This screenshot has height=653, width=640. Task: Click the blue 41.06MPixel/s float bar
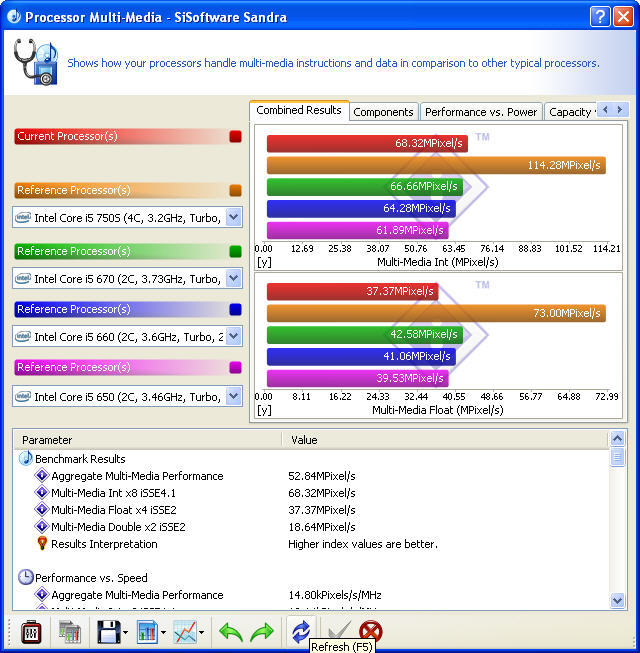(x=361, y=356)
